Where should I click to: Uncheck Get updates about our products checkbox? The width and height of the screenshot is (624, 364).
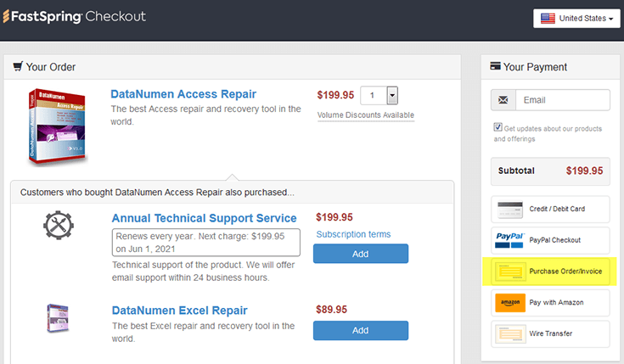point(498,127)
